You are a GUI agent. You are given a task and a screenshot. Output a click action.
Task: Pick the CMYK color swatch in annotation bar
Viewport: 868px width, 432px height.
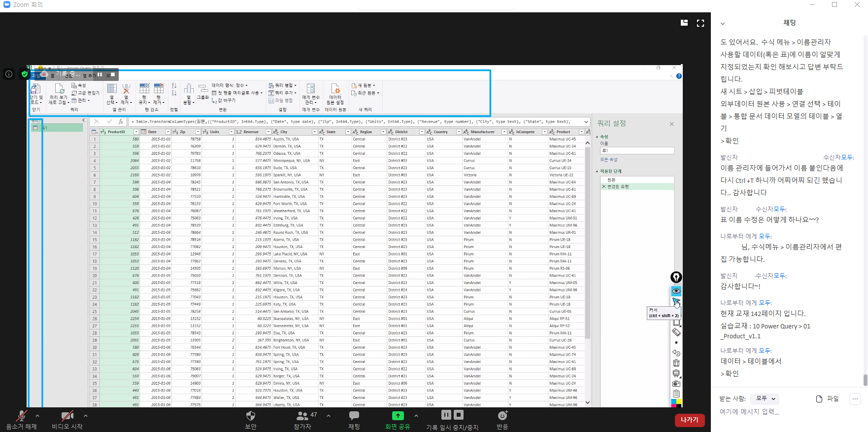click(x=676, y=403)
